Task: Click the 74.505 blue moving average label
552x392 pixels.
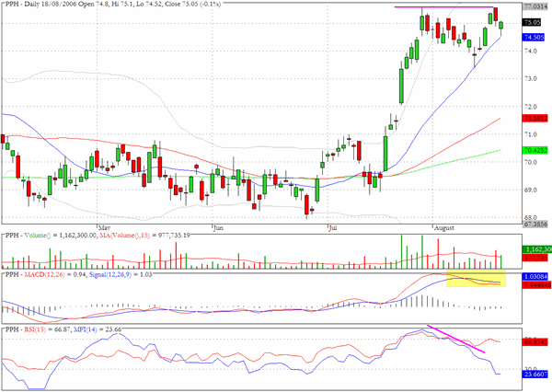Action: pos(534,38)
